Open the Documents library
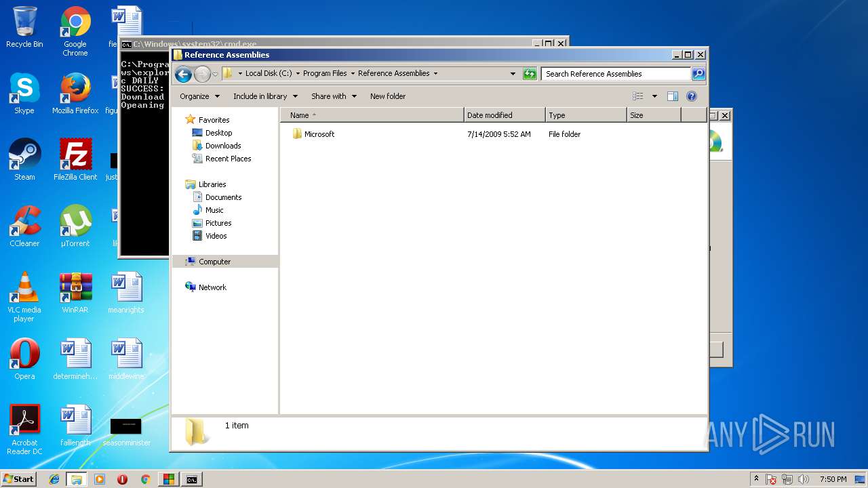This screenshot has height=488, width=868. 223,197
